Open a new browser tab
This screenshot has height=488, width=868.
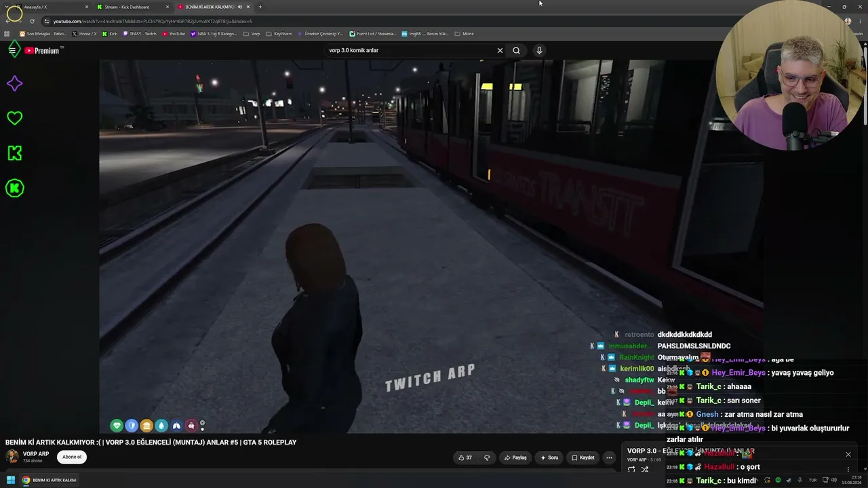260,7
